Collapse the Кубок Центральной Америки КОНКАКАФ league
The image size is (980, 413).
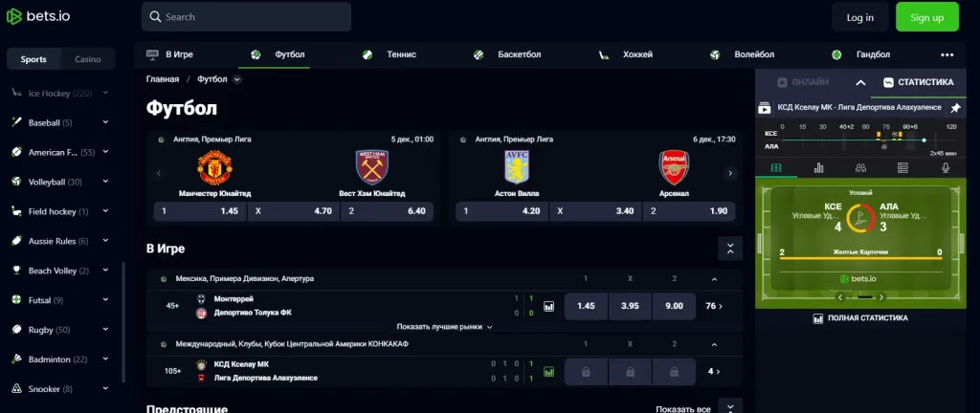[714, 344]
